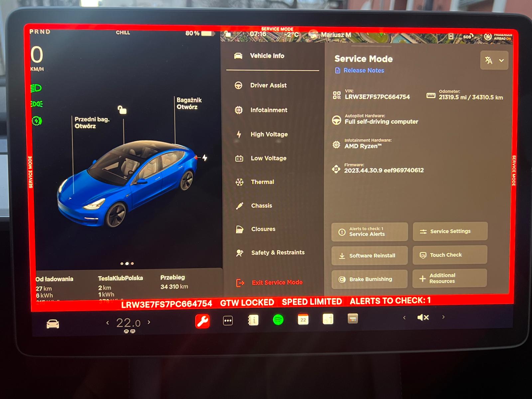The height and width of the screenshot is (399, 532).
Task: Select the Infotainment menu entry
Action: [269, 110]
